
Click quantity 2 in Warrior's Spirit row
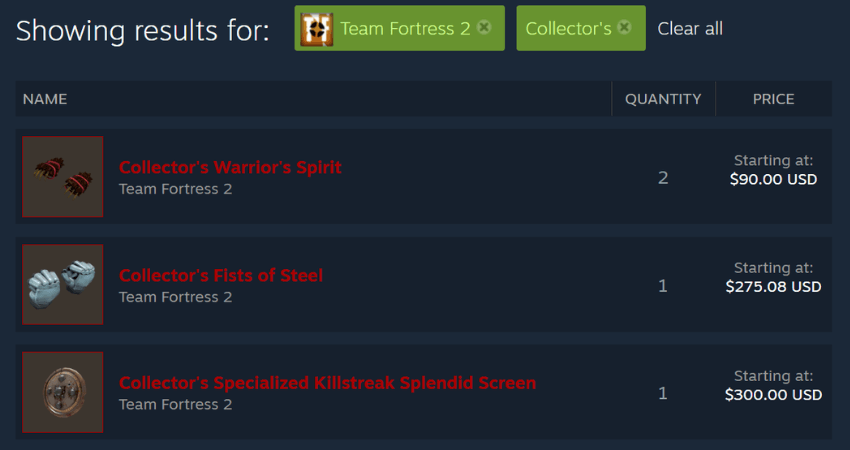[x=663, y=177]
